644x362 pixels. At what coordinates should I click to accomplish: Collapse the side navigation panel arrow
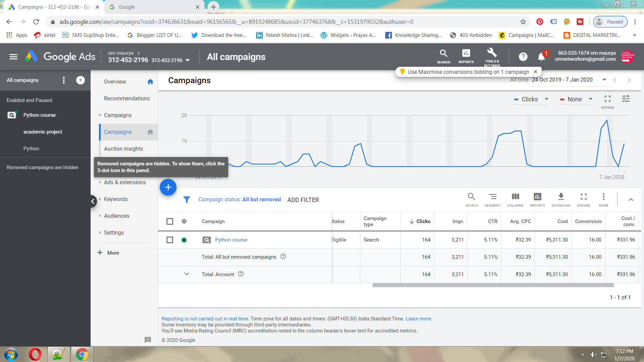pyautogui.click(x=93, y=201)
